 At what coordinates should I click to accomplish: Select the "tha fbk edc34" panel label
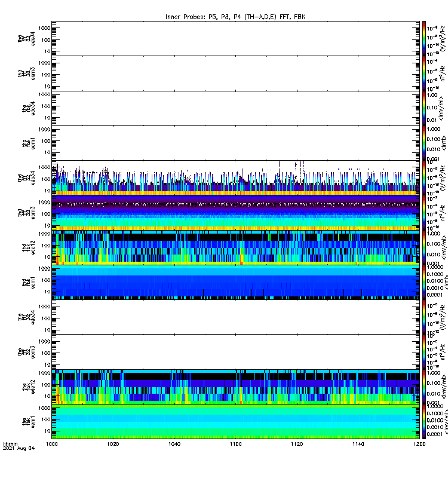(29, 109)
